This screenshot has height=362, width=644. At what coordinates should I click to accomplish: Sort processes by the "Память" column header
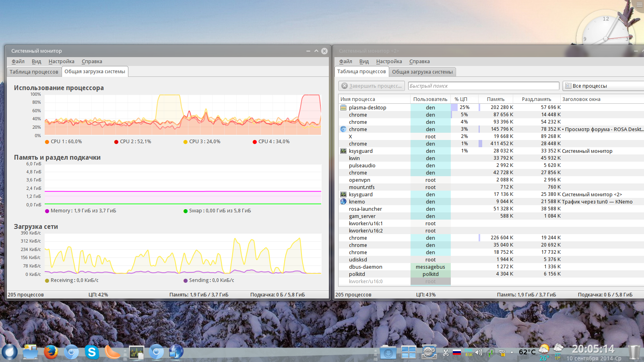pyautogui.click(x=495, y=99)
